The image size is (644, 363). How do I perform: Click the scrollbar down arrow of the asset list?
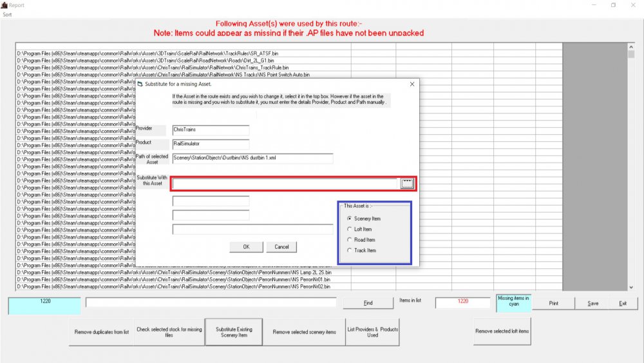pyautogui.click(x=631, y=287)
